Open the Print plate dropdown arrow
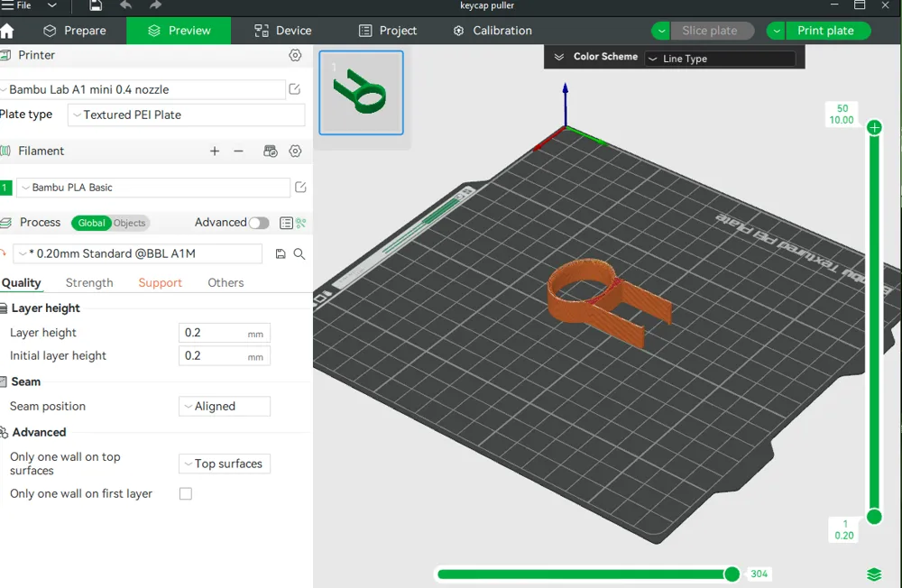This screenshot has height=588, width=902. tap(776, 31)
